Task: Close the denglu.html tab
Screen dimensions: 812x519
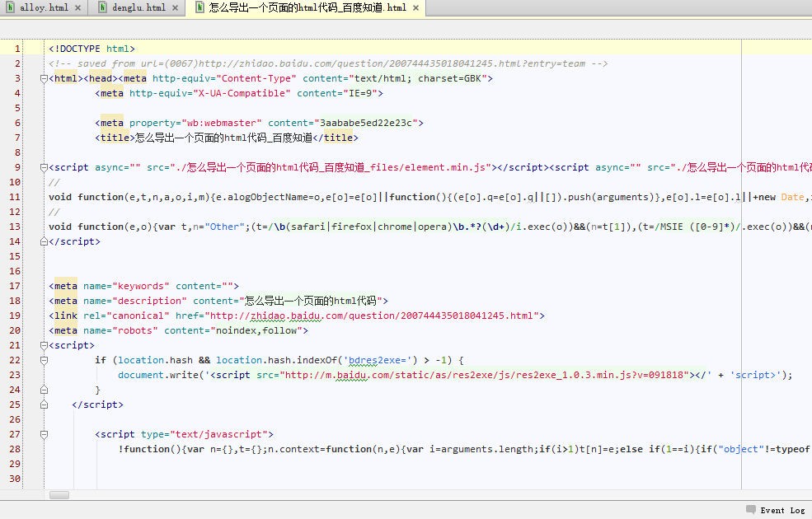Action: click(175, 7)
